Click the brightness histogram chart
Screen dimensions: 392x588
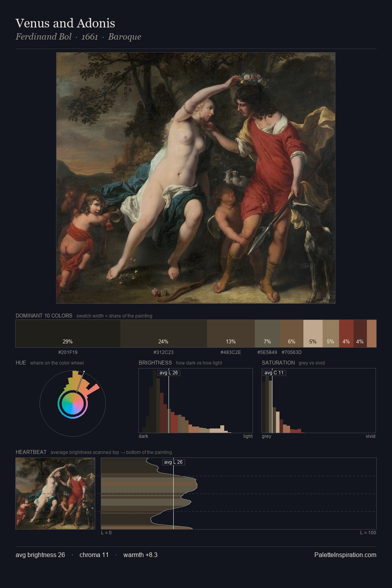coord(196,401)
